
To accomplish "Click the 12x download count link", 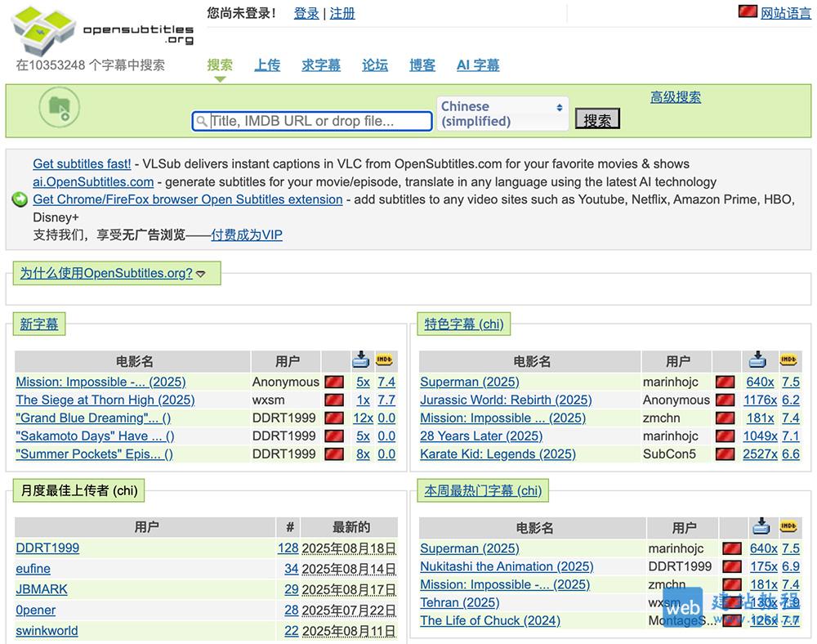I will point(364,418).
